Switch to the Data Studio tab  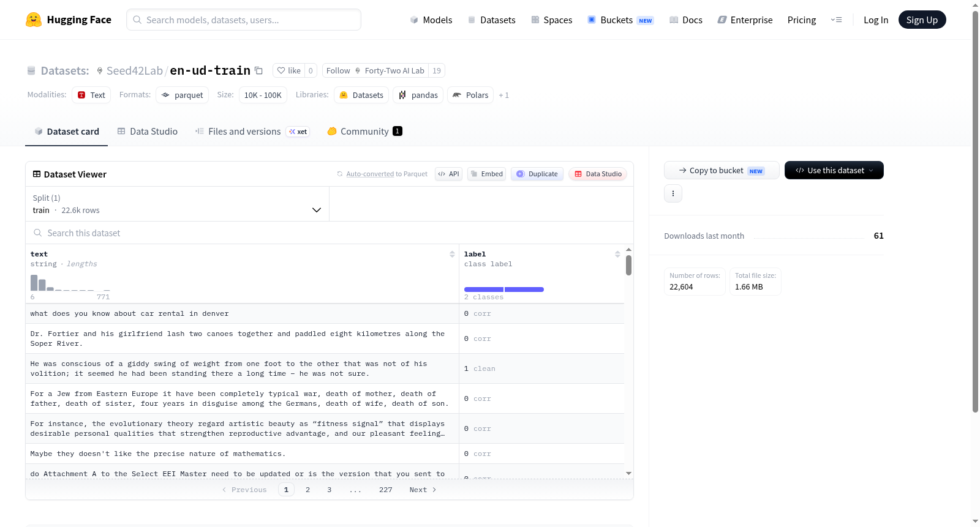click(x=148, y=131)
